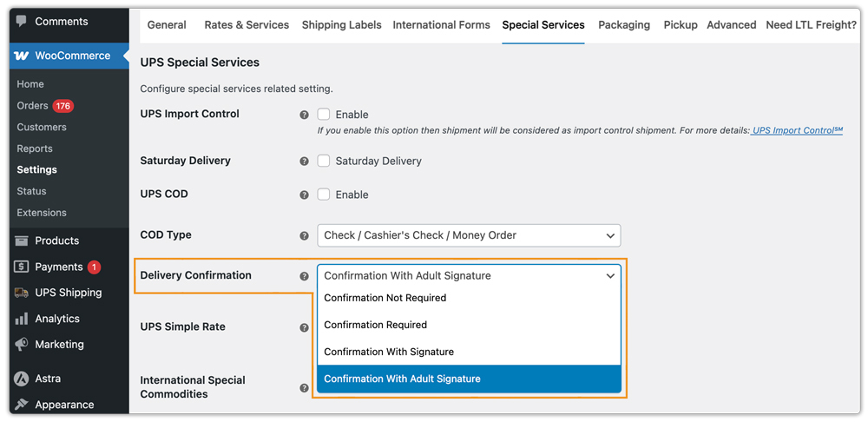This screenshot has height=422, width=868.
Task: Enable the UPS COD checkbox
Action: pyautogui.click(x=323, y=195)
